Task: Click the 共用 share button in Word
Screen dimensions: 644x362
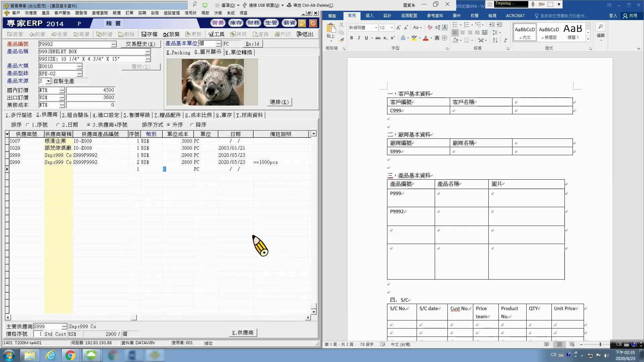Action: pyautogui.click(x=630, y=16)
